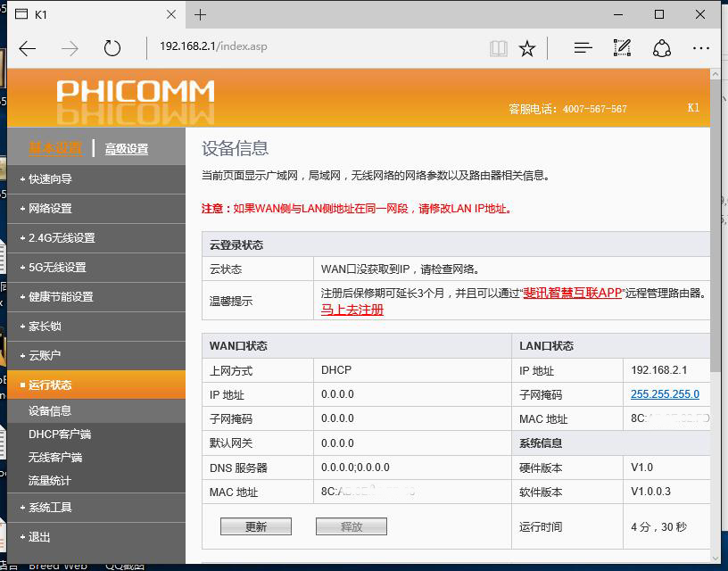This screenshot has width=728, height=571.
Task: Switch to 基本设置 tab
Action: [55, 148]
